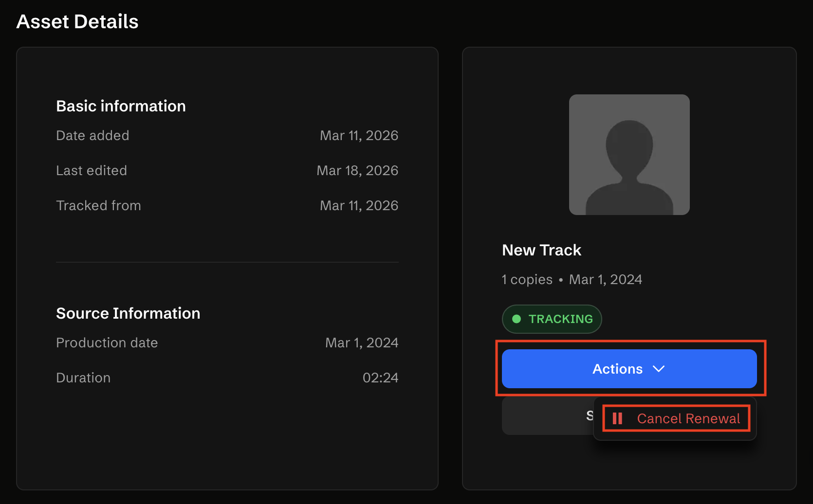Click the Duration value 02:24
The width and height of the screenshot is (813, 504).
pyautogui.click(x=380, y=378)
